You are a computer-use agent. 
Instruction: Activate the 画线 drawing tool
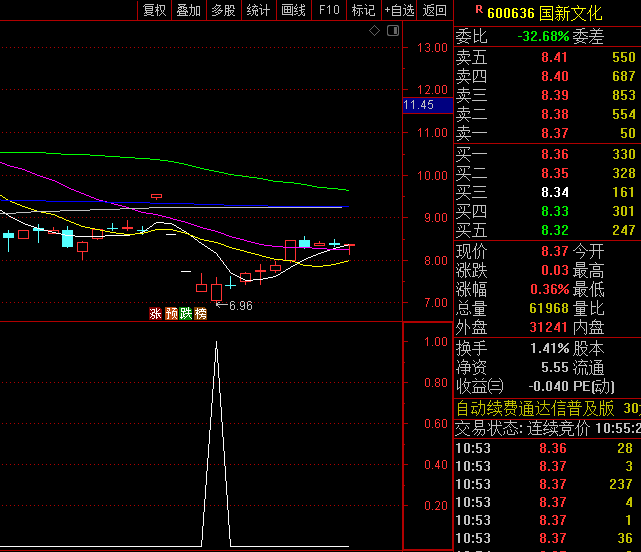293,10
